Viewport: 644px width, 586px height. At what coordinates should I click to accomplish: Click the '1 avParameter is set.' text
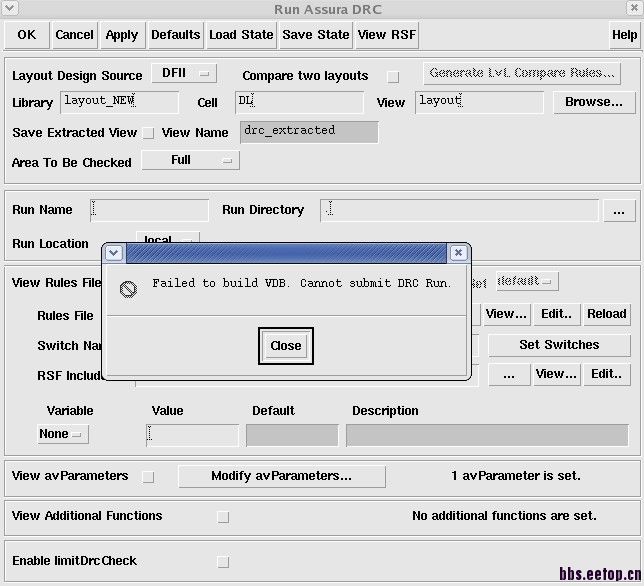point(516,476)
